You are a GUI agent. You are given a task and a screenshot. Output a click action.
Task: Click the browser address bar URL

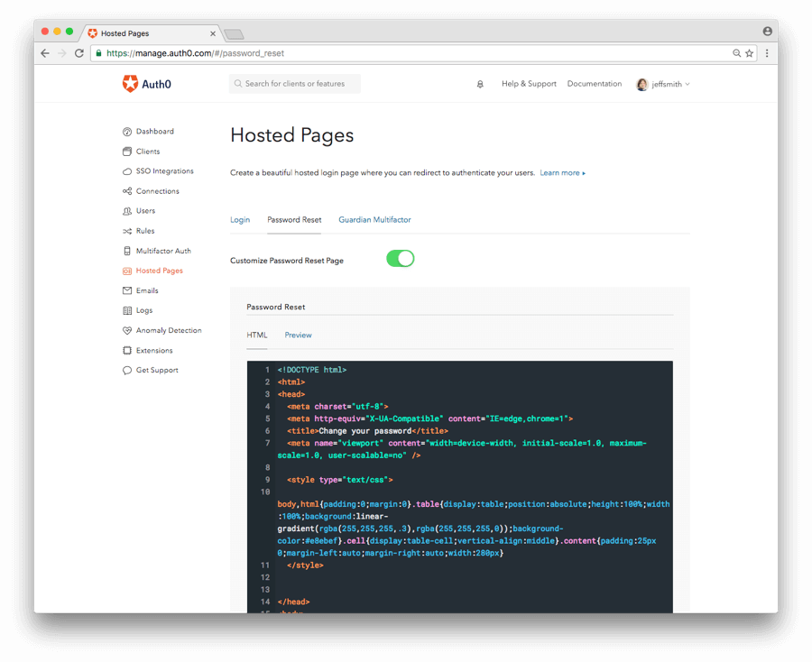pos(195,53)
